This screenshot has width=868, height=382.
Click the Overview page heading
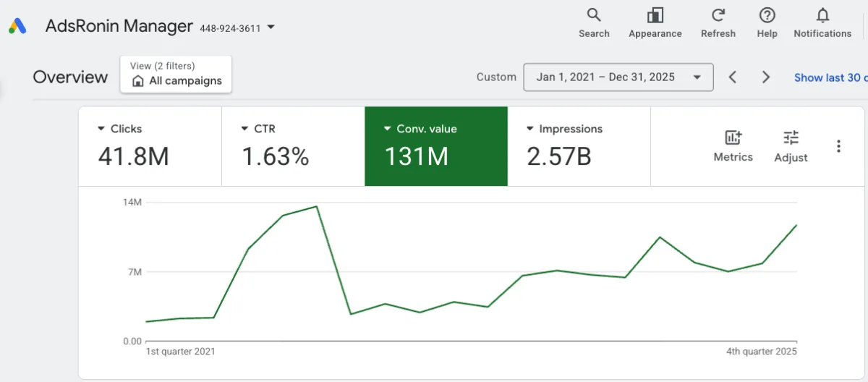pos(70,77)
